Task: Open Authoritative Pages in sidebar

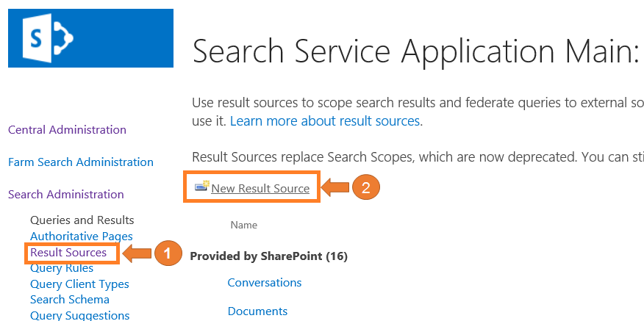Action: click(x=82, y=237)
